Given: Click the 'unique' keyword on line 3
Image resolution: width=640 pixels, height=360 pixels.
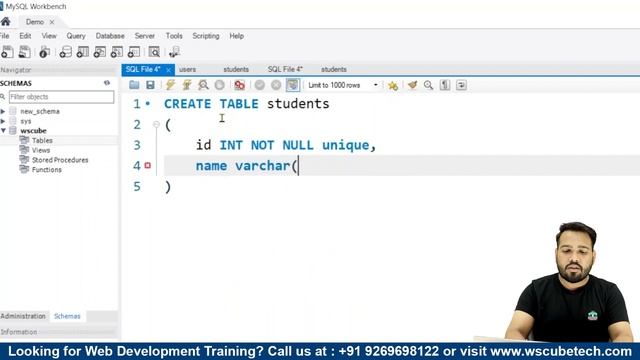Looking at the screenshot, I should (346, 145).
